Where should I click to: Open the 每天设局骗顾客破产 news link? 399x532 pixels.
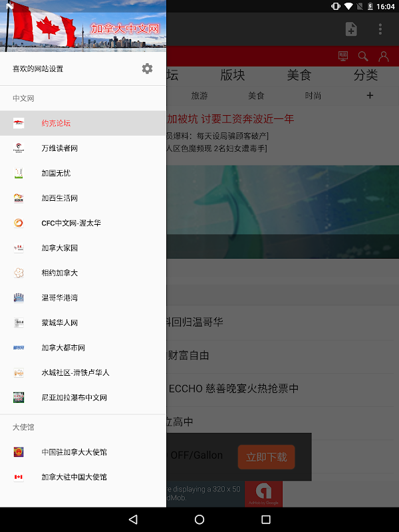tap(217, 136)
